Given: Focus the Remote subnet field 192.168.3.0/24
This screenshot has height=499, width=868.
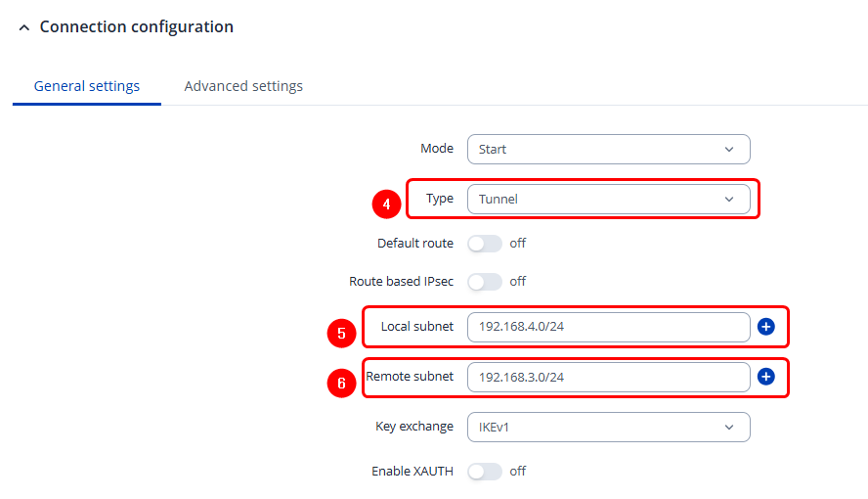Looking at the screenshot, I should [x=608, y=377].
